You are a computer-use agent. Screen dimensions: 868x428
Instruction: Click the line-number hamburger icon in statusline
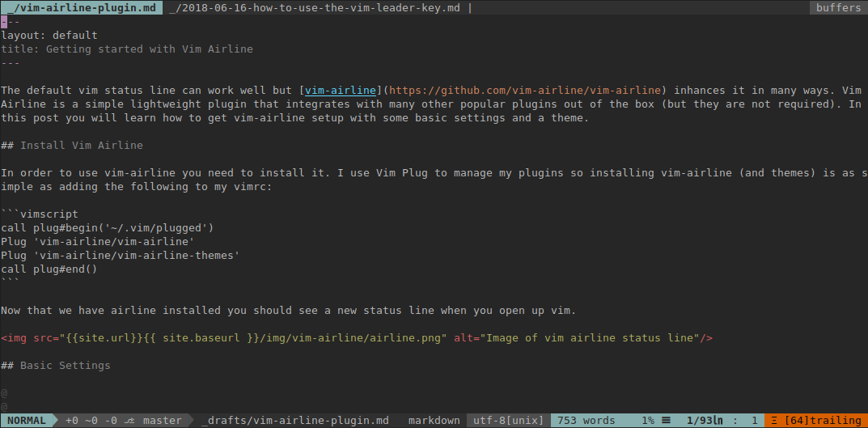667,421
